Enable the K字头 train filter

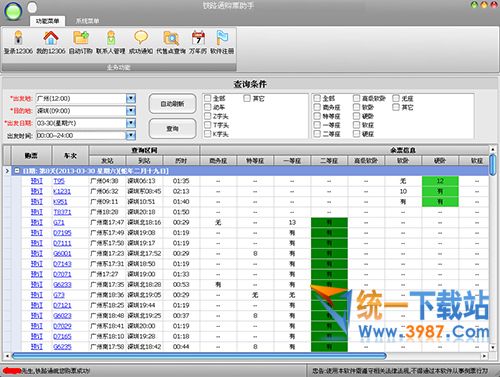point(208,134)
